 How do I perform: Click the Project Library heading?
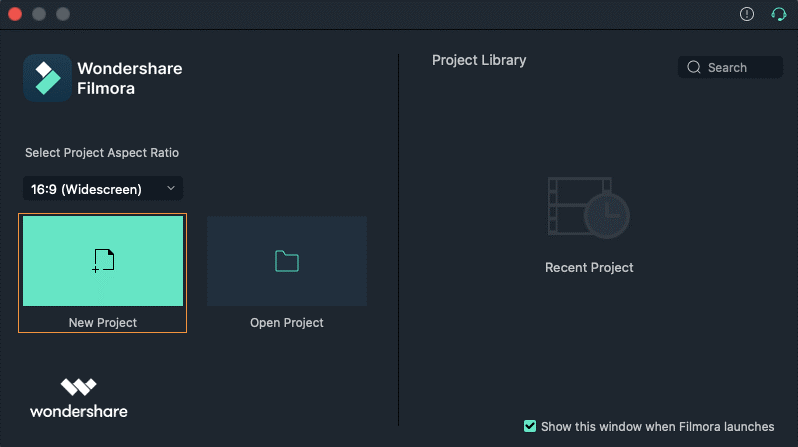(x=479, y=60)
